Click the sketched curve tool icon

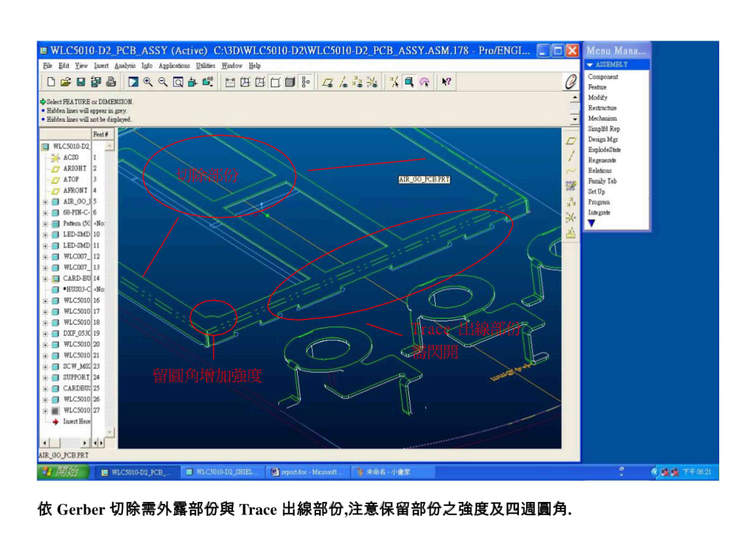click(x=571, y=186)
